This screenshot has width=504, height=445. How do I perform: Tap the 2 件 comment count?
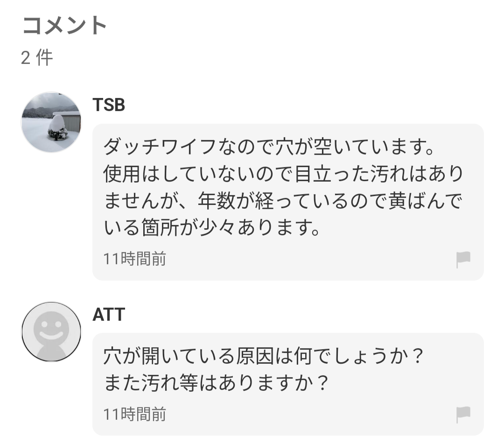[x=37, y=57]
